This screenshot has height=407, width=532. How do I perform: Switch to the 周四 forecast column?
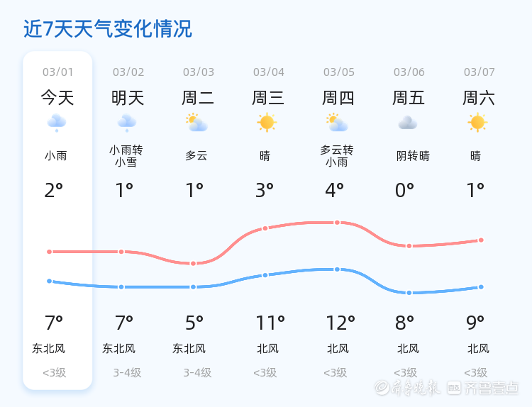point(338,98)
